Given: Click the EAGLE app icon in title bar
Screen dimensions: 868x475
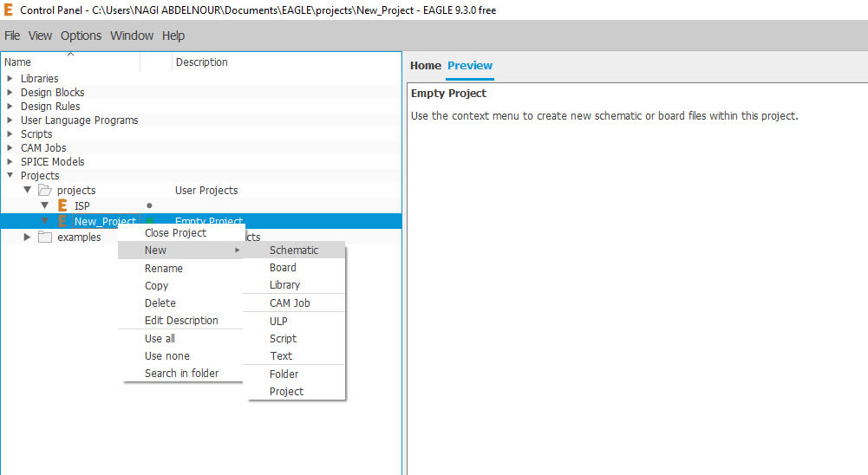Looking at the screenshot, I should (9, 10).
